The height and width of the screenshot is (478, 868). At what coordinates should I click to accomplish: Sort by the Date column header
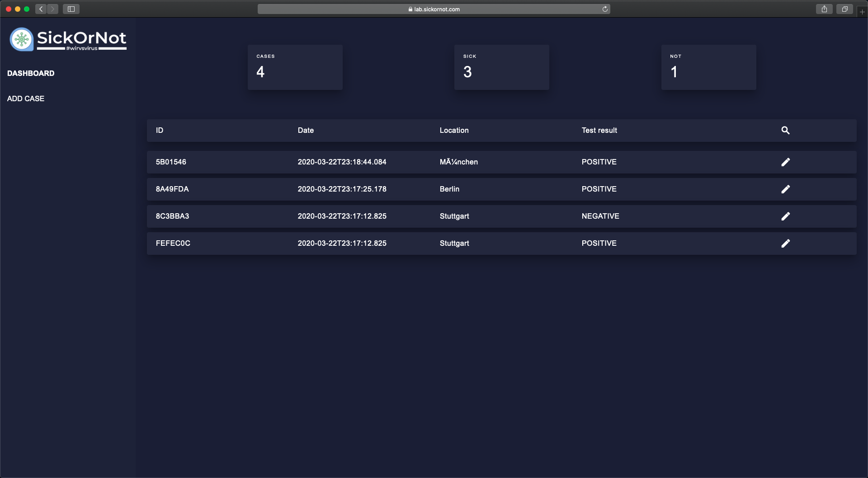point(306,130)
